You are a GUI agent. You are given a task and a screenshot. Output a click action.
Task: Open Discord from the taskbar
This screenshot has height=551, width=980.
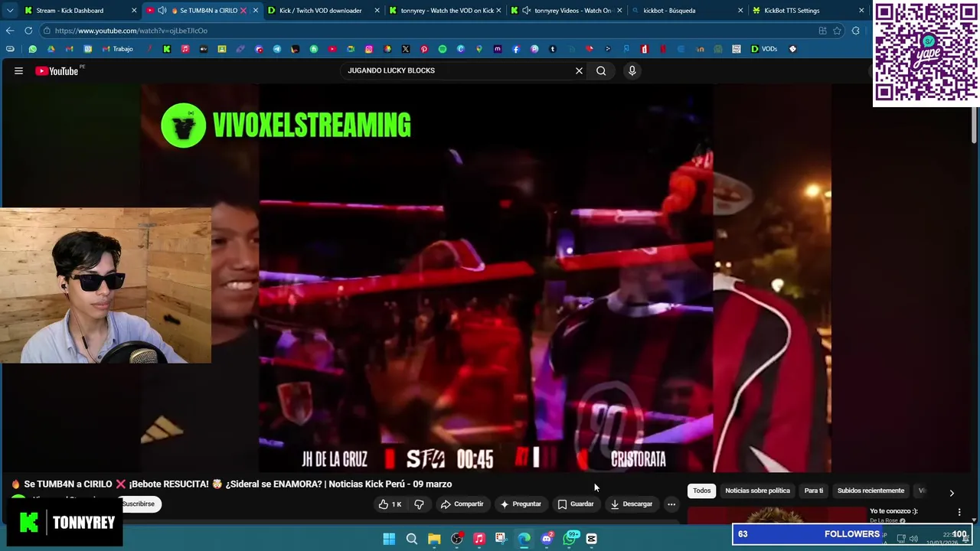coord(547,539)
